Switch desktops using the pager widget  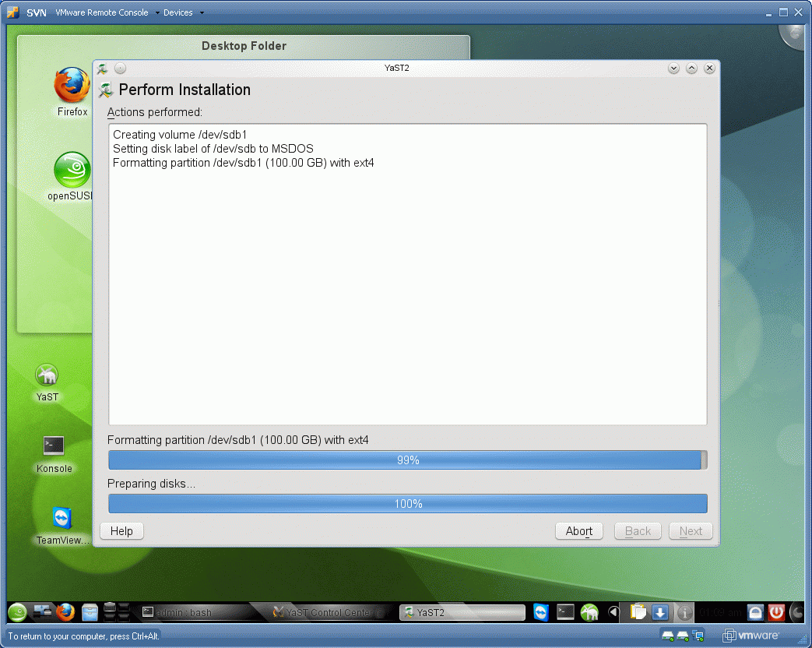[x=116, y=612]
